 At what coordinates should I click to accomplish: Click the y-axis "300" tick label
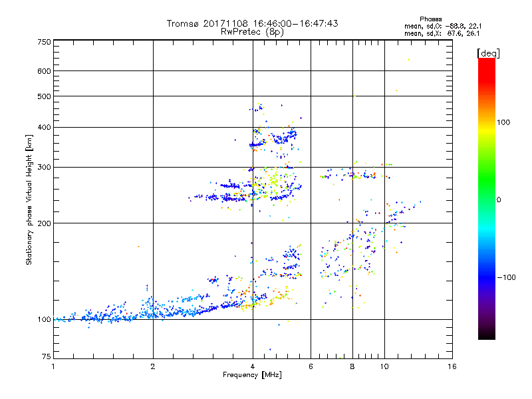(44, 168)
